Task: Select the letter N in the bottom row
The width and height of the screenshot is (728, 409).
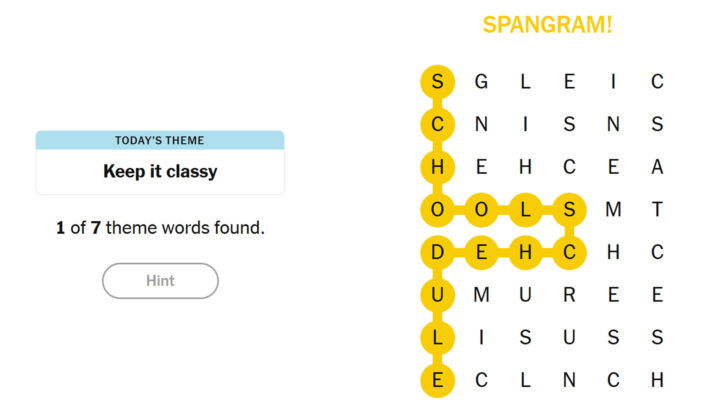Action: pos(569,380)
